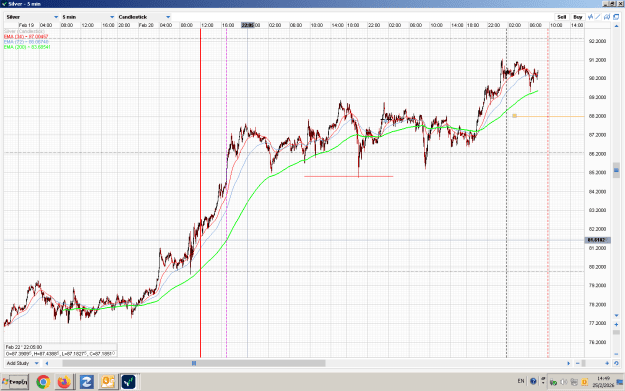
Task: Click the detach chart window icon
Action: tap(616, 17)
